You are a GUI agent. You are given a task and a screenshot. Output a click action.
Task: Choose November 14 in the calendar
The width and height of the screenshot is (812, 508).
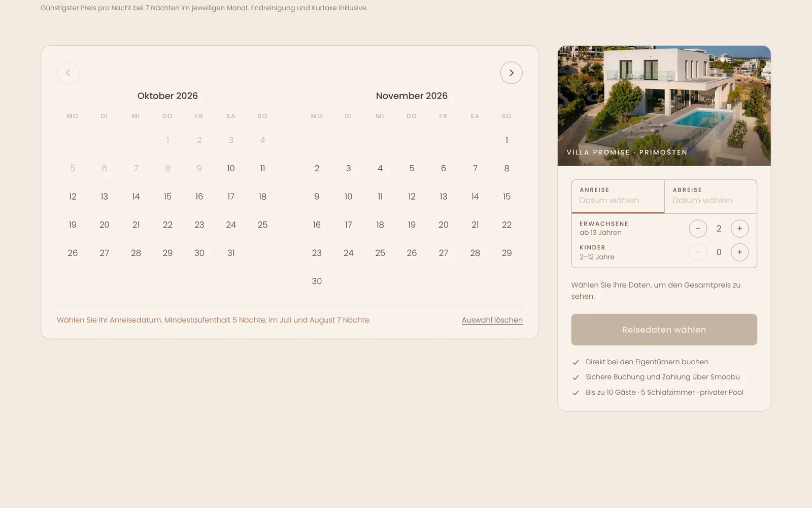pyautogui.click(x=475, y=197)
